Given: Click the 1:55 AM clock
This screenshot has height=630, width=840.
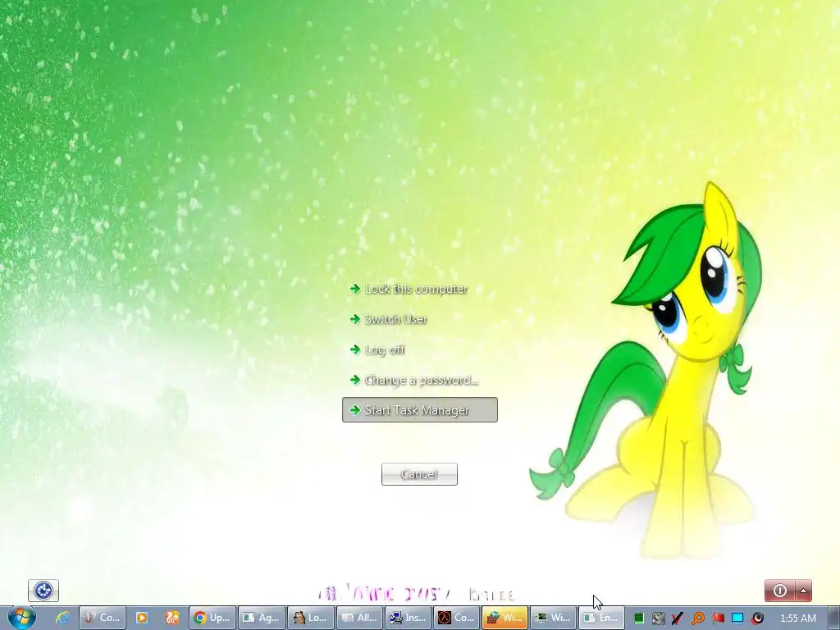Looking at the screenshot, I should [x=797, y=619].
